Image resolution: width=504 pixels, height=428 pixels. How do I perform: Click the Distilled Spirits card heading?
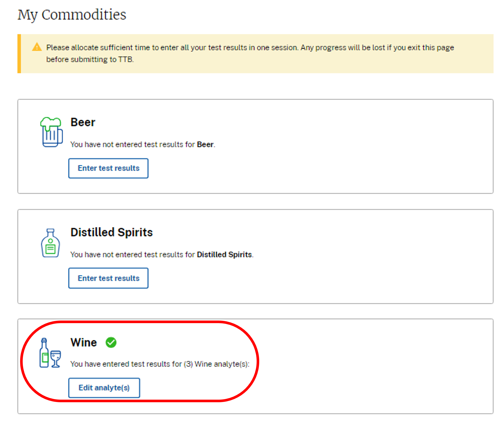(x=112, y=232)
